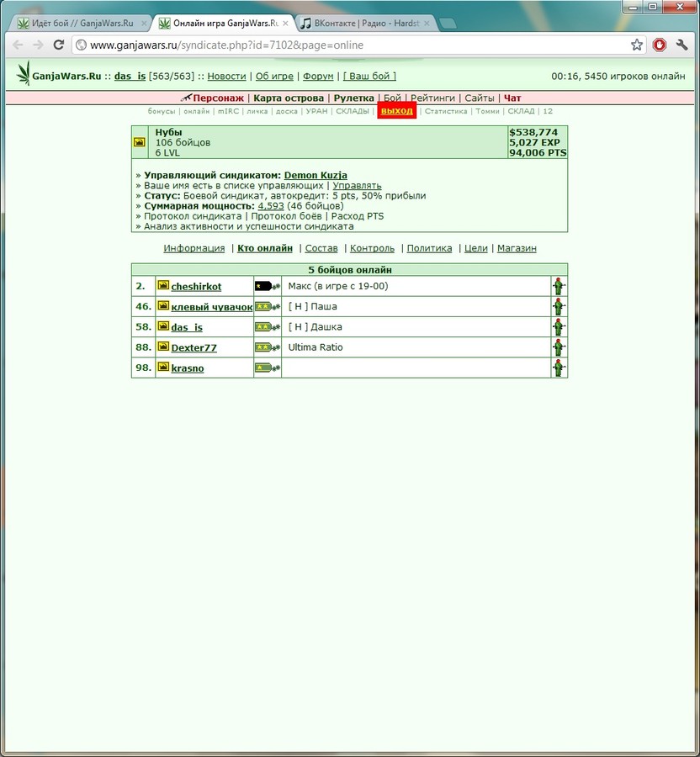Screen dimensions: 700x757
Task: Open the Форум link
Action: point(318,77)
